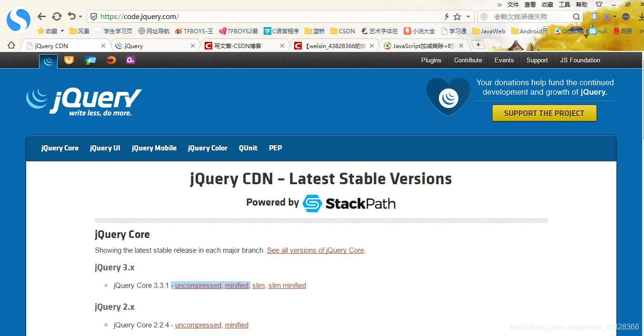Open the 网址导航 bookmark
Viewport: 644px width, 336px height.
click(x=154, y=31)
